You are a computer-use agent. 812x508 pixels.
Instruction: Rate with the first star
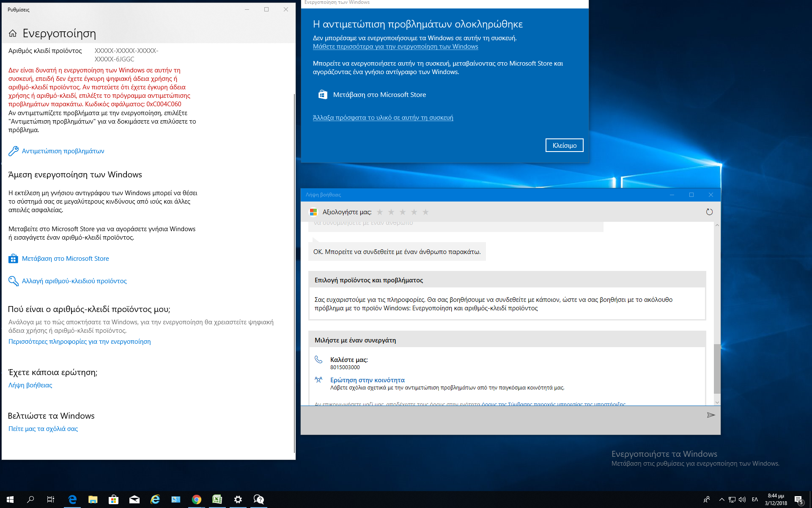tap(380, 212)
